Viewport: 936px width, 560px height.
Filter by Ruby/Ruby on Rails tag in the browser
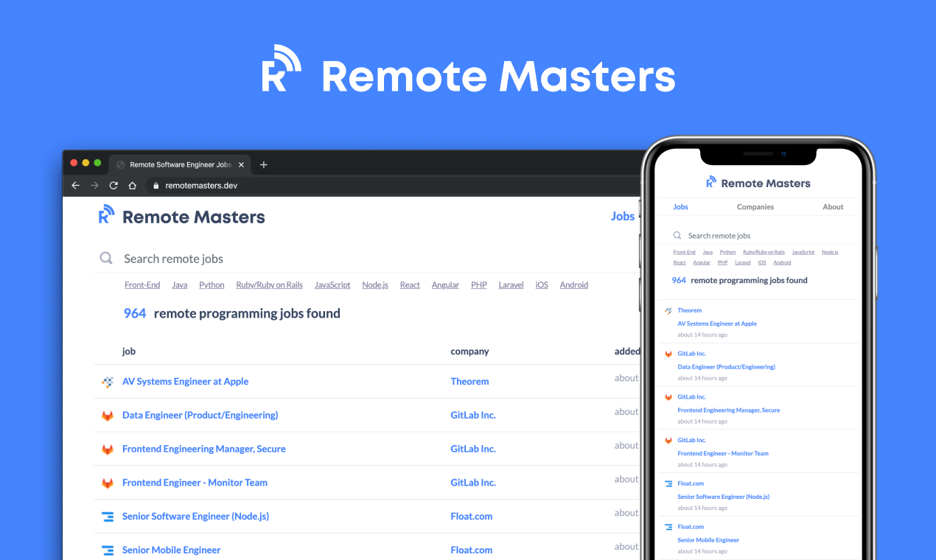(269, 285)
